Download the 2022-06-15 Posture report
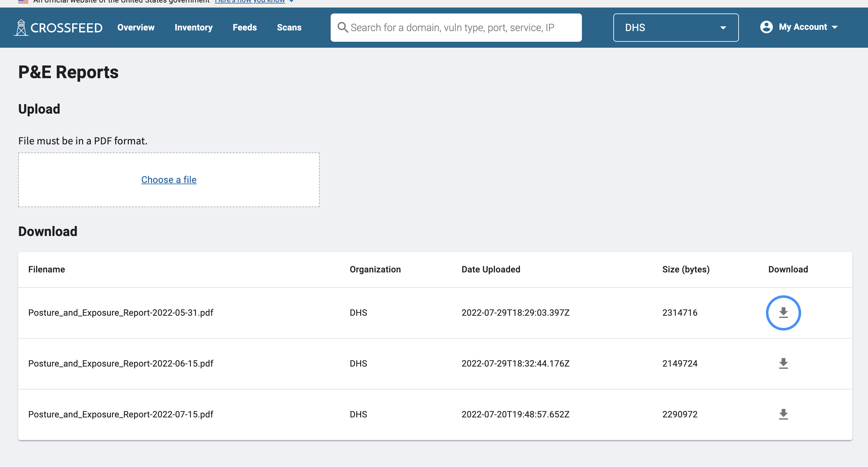Image resolution: width=868 pixels, height=467 pixels. pos(783,363)
